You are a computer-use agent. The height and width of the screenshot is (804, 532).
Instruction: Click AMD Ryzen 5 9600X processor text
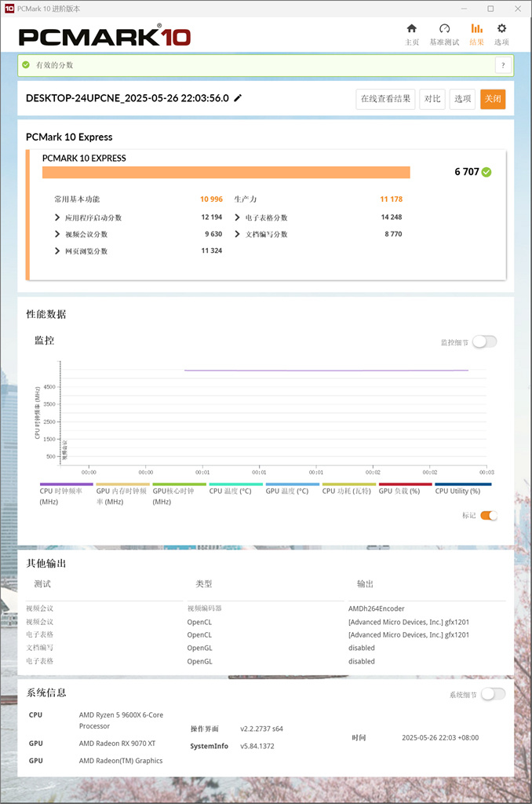tap(121, 720)
